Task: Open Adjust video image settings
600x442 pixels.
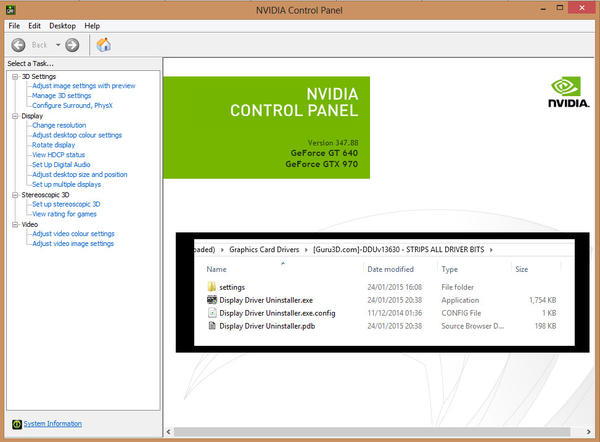Action: (73, 243)
